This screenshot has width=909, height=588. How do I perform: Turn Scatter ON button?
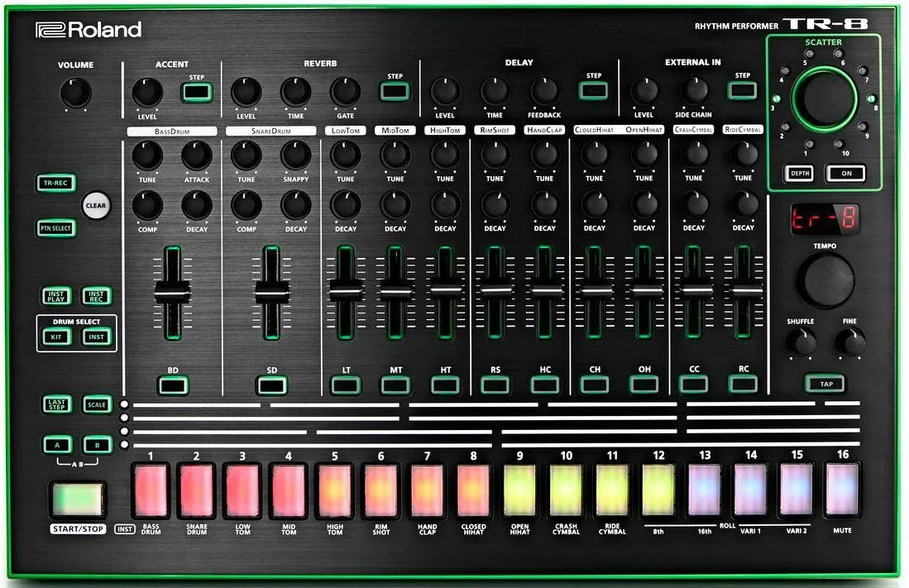point(846,173)
